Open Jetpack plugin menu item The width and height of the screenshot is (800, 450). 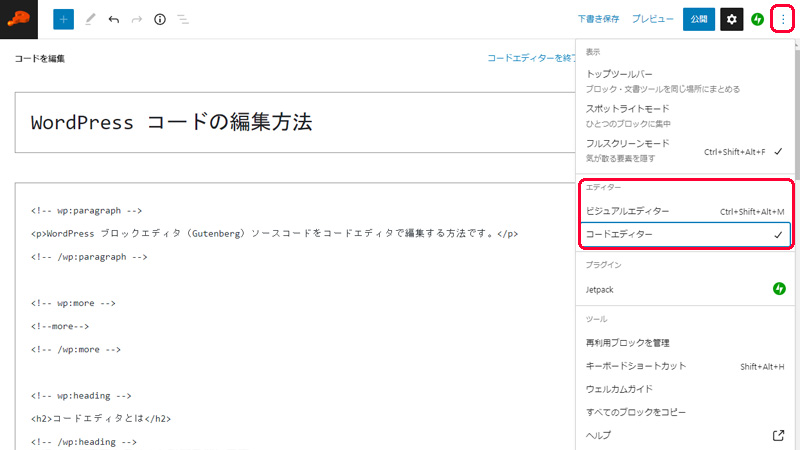pyautogui.click(x=685, y=289)
